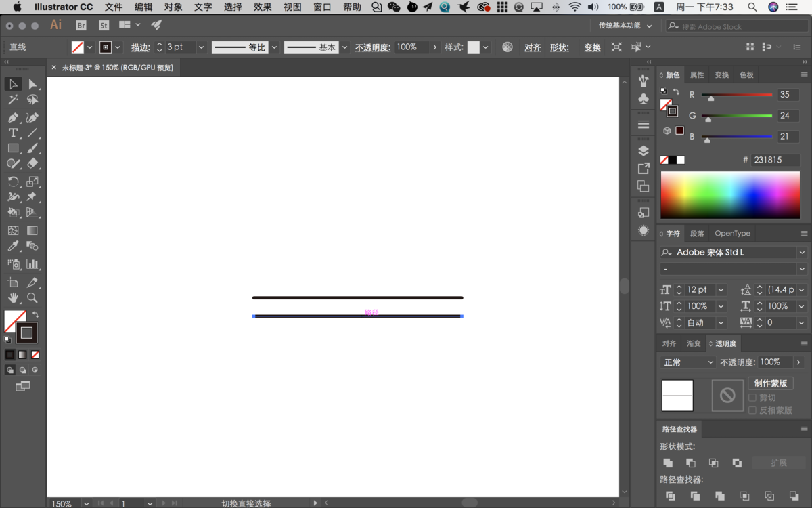Click the Minus Front shape mode icon
The image size is (812, 508).
pyautogui.click(x=691, y=463)
